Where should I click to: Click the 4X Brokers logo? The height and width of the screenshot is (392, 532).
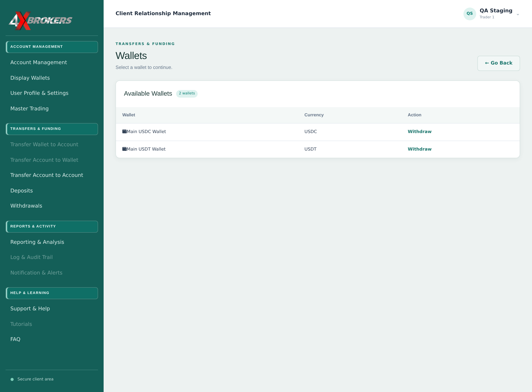pyautogui.click(x=40, y=21)
